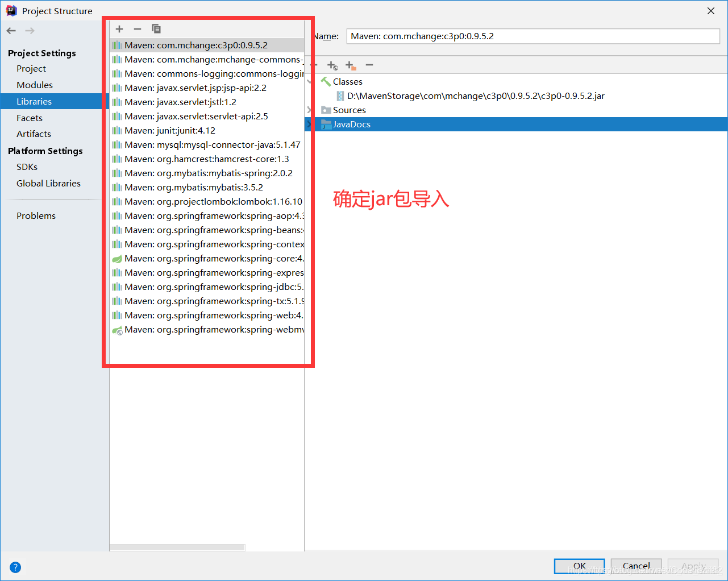
Task: Select Maven: org.mybatis:mybatis:3.5.2
Action: (x=207, y=188)
